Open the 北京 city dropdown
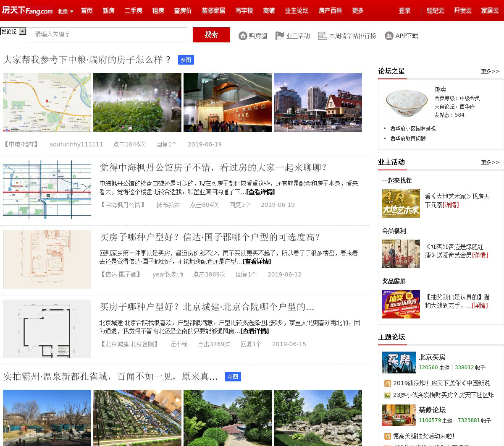 pyautogui.click(x=66, y=11)
